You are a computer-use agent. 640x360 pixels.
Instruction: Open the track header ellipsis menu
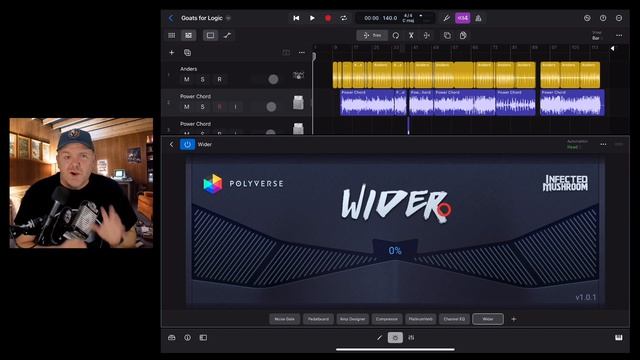point(302,53)
